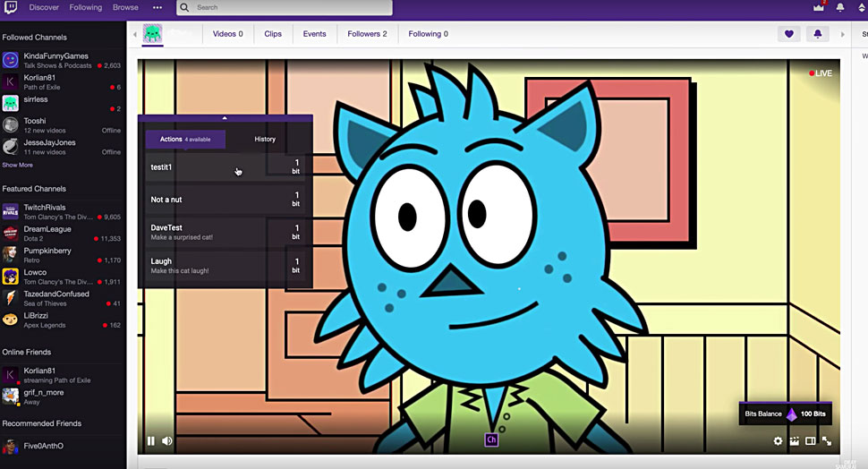Open the Browse page
The height and width of the screenshot is (469, 868).
(x=125, y=8)
